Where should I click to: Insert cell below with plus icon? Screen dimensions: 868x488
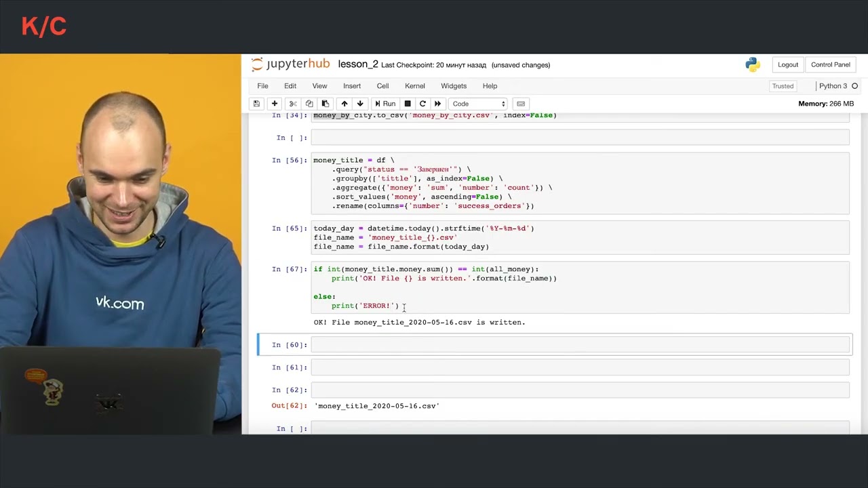(275, 104)
